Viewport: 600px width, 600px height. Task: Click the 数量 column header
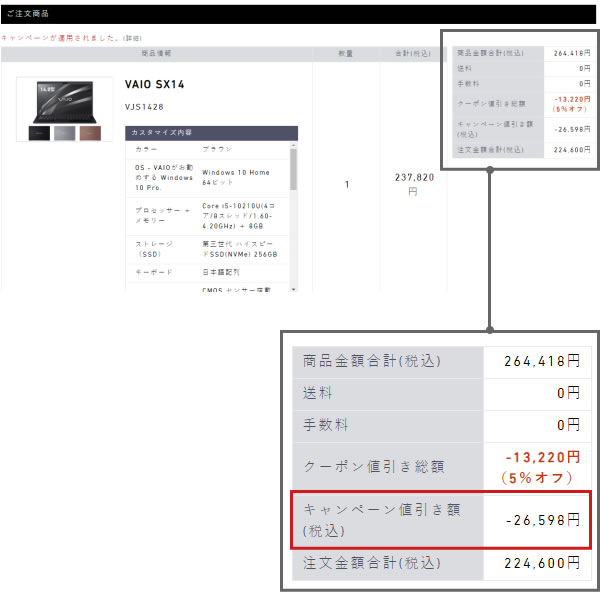coord(346,53)
